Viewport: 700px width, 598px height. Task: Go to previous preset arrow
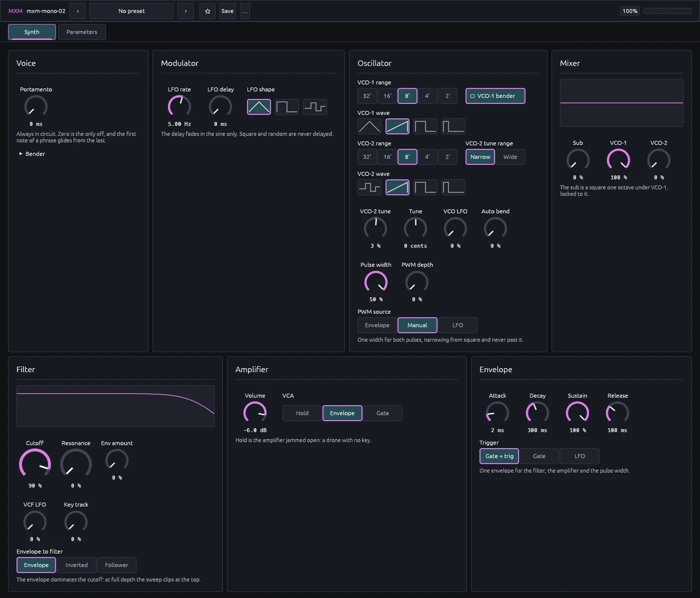pos(77,11)
